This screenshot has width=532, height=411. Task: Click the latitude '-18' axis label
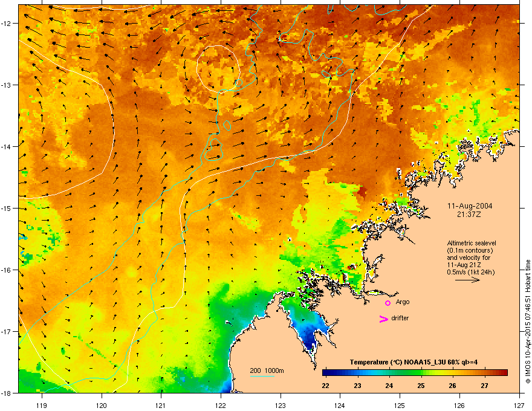point(7,393)
